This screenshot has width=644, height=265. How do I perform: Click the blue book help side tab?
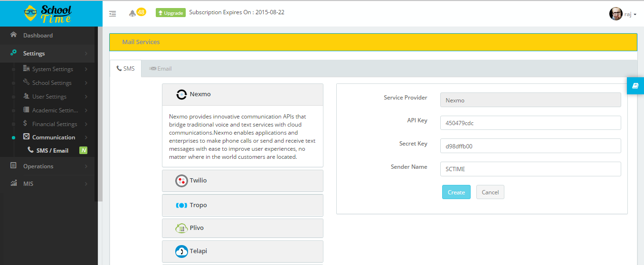[635, 86]
